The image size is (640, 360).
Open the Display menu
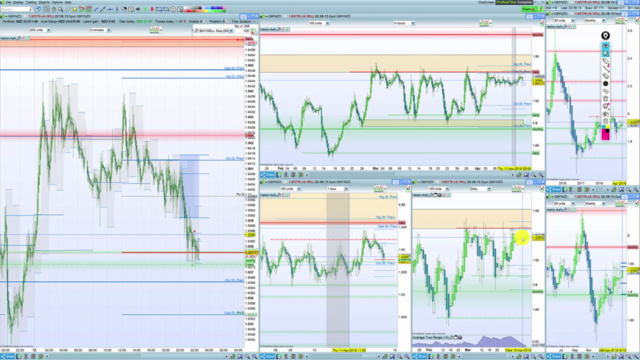pyautogui.click(x=18, y=2)
